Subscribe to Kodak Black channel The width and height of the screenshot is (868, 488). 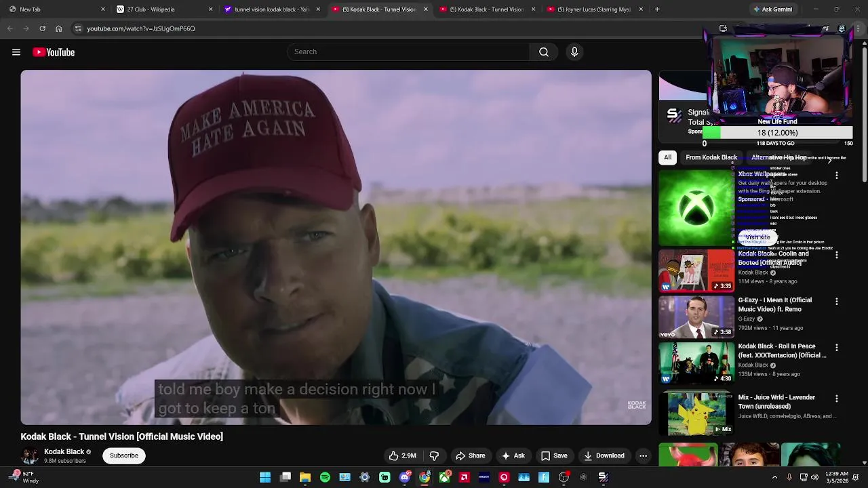(124, 455)
